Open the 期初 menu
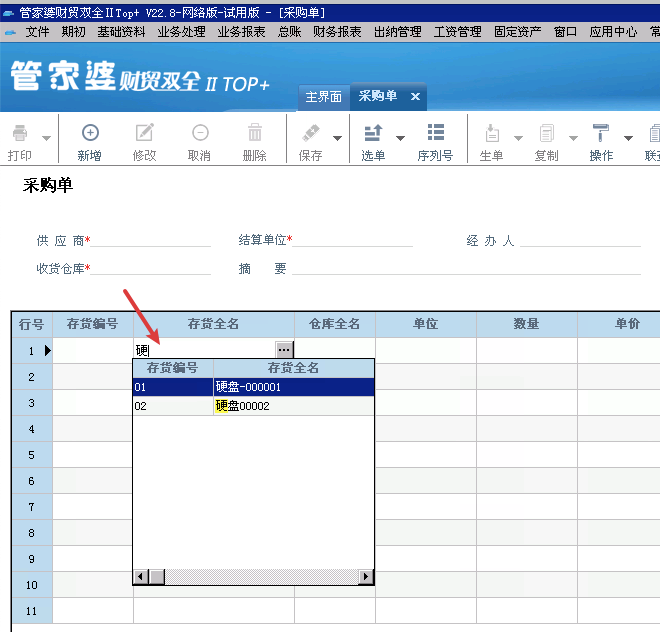Image resolution: width=660 pixels, height=632 pixels. pos(73,32)
